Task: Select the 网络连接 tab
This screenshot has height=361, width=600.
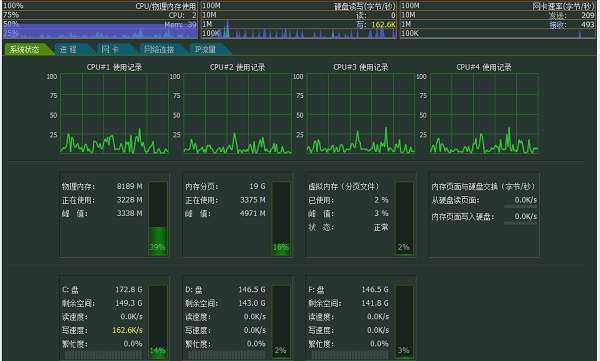Action: (x=160, y=49)
